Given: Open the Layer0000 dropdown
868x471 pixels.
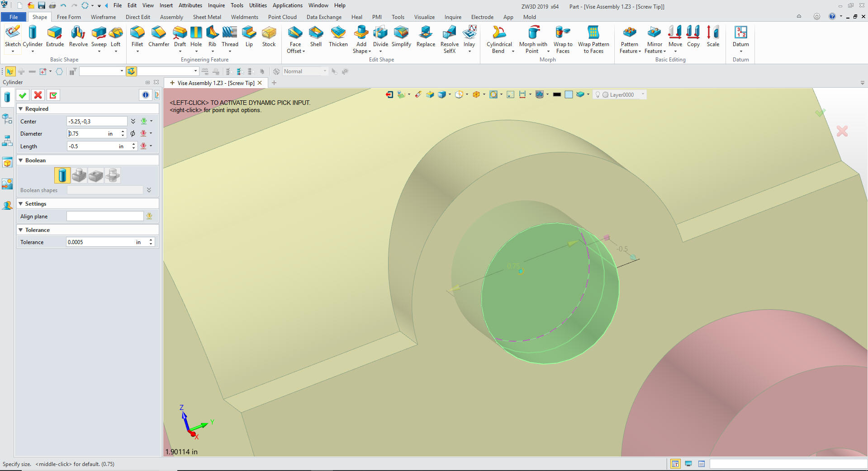Looking at the screenshot, I should (643, 94).
